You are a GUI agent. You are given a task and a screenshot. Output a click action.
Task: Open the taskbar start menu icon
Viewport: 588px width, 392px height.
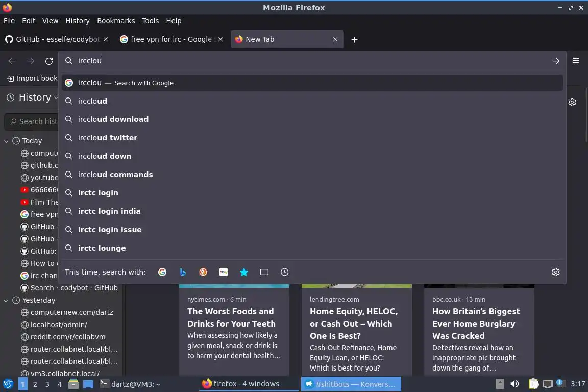click(8, 384)
